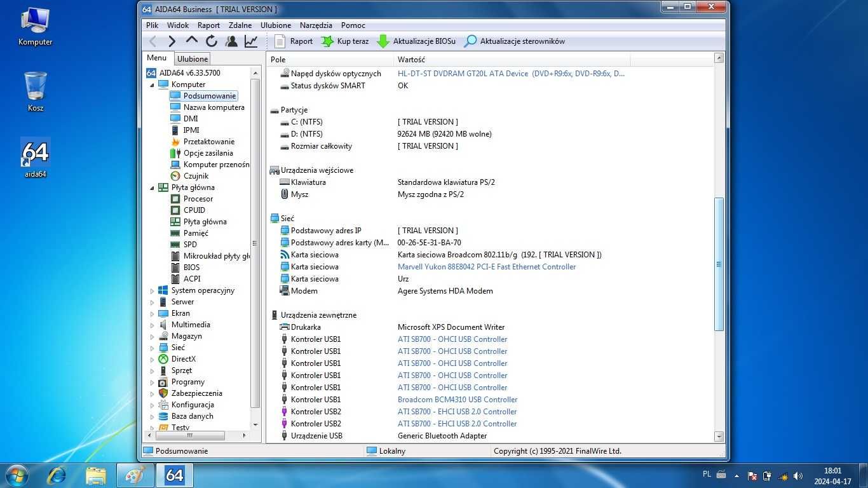Open the Zdalne menu

coord(239,25)
